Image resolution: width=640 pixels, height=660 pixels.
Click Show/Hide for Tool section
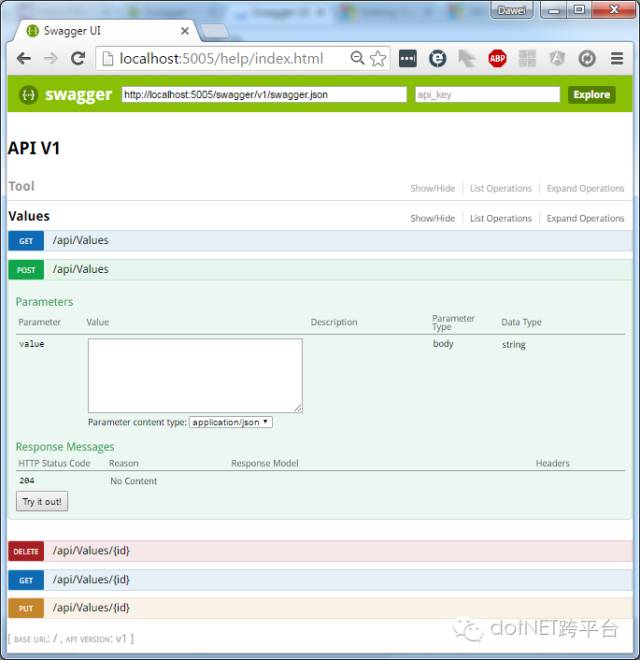click(432, 188)
